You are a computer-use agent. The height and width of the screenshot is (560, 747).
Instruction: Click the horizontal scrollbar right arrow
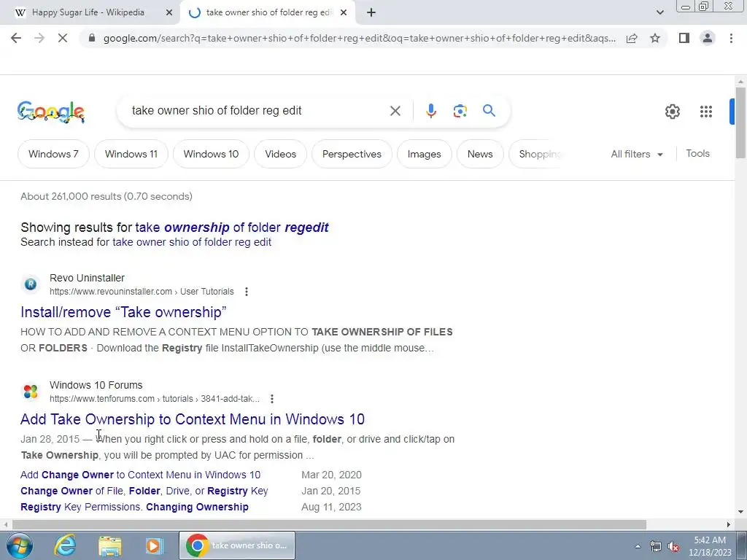(x=729, y=525)
